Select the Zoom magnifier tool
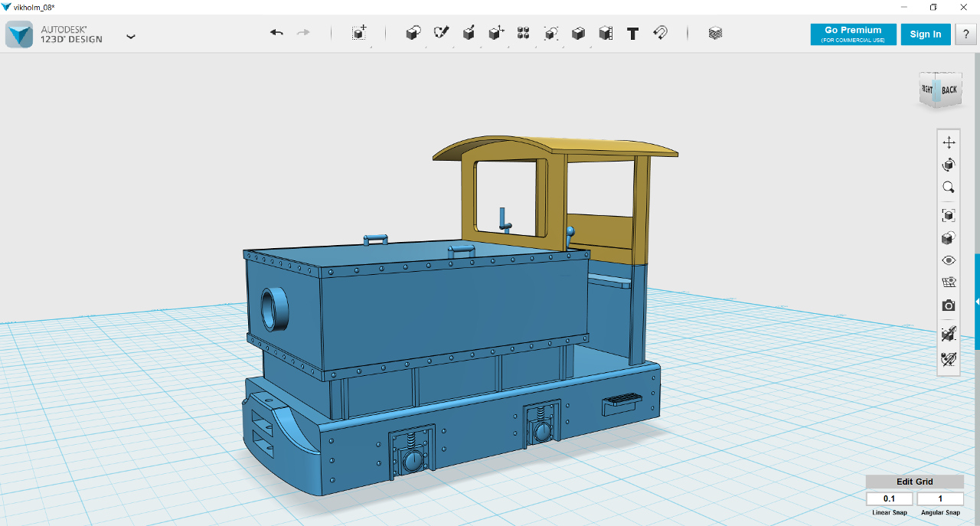 (949, 187)
